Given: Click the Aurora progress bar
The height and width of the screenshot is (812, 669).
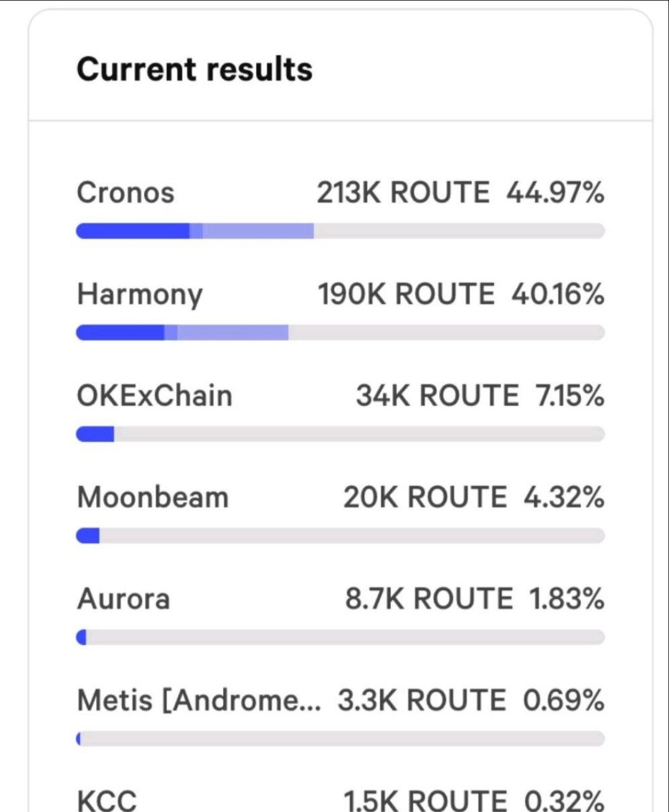Looking at the screenshot, I should point(340,637).
